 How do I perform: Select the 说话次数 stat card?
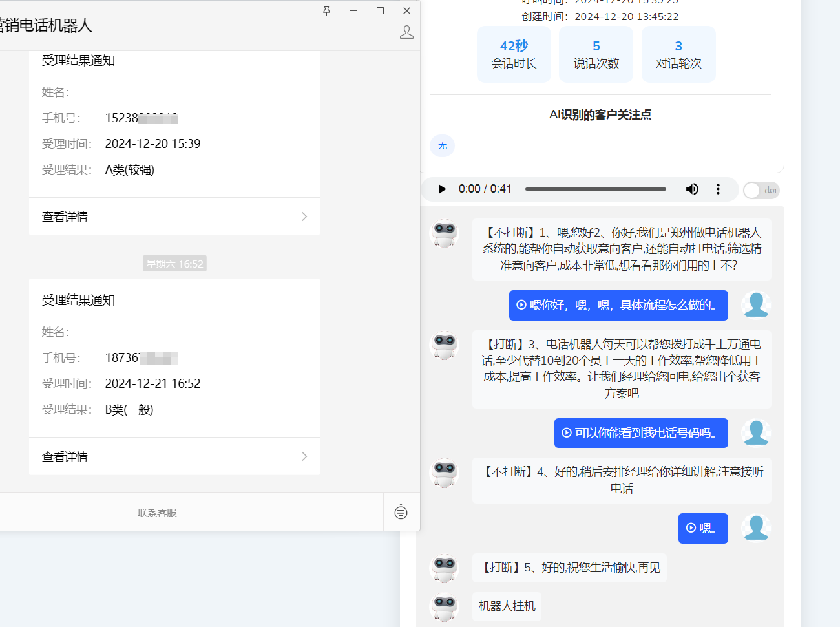(x=596, y=54)
